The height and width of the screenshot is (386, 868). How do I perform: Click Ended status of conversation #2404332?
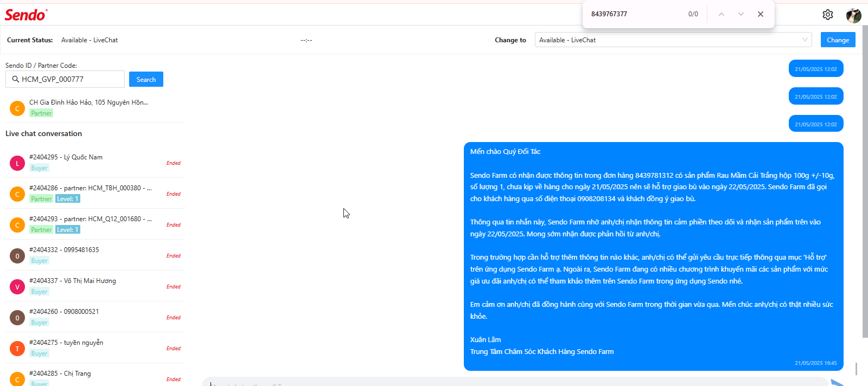(174, 255)
